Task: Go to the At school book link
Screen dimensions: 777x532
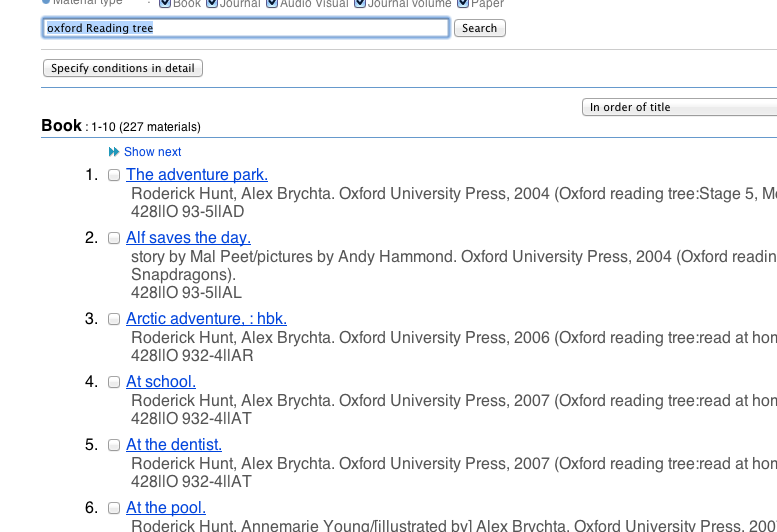Action: [161, 382]
